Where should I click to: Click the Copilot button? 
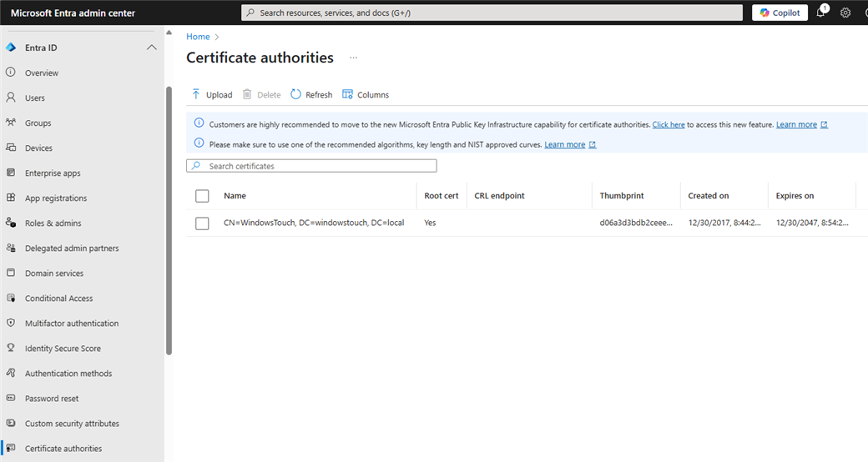pos(780,13)
